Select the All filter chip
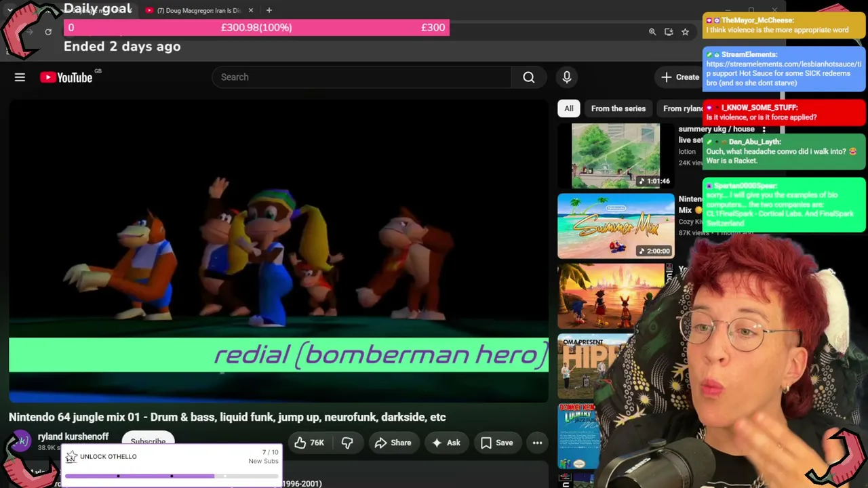The width and height of the screenshot is (868, 488). (x=569, y=108)
